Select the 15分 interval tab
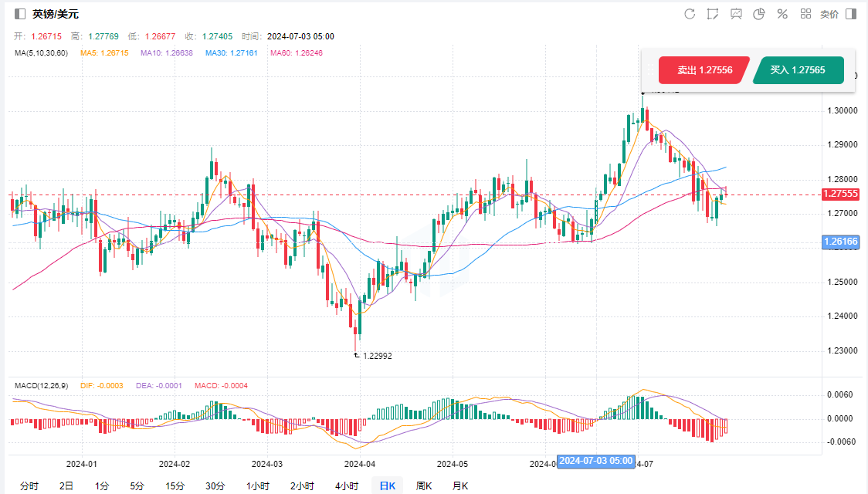This screenshot has height=494, width=868. pos(175,486)
